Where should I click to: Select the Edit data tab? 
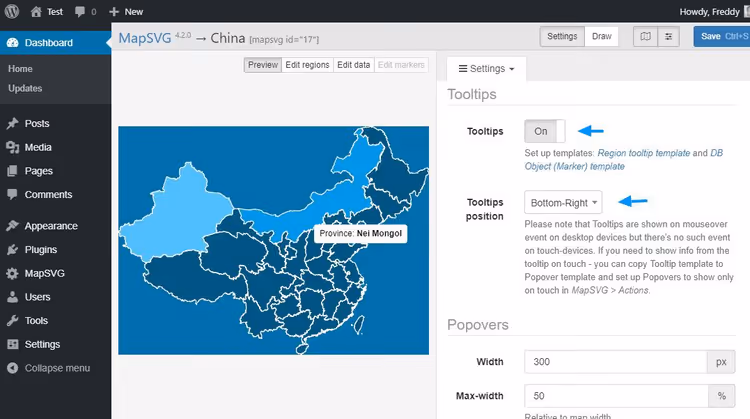[x=353, y=65]
